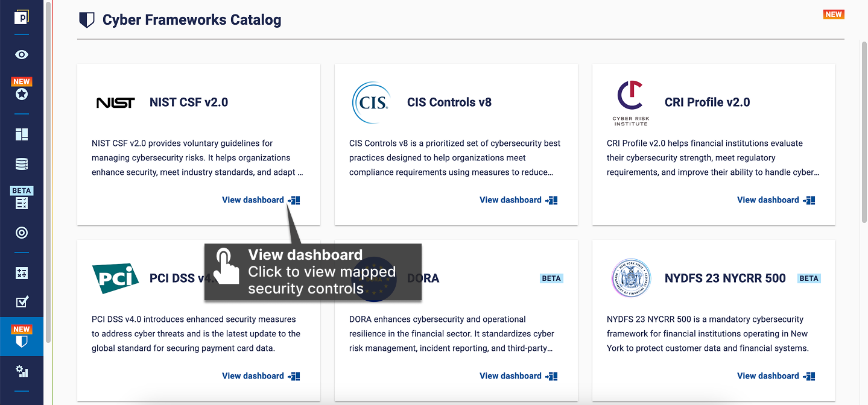This screenshot has height=405, width=868.
Task: Click the CRI Profile v2.0 description text
Action: pyautogui.click(x=713, y=158)
